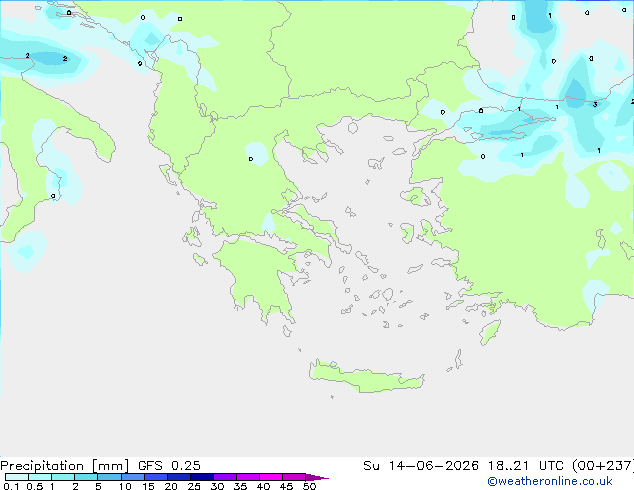Select the purple swatch between 30 and 35
The width and height of the screenshot is (634, 490).
[224, 477]
